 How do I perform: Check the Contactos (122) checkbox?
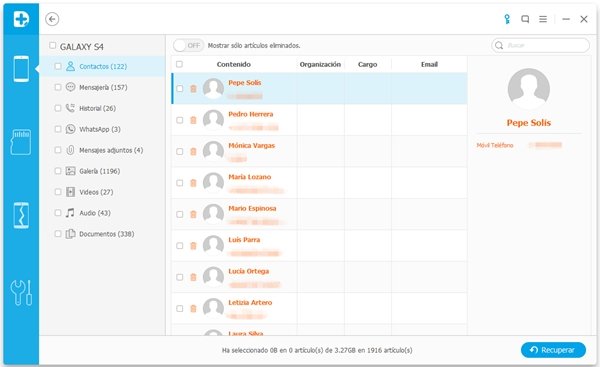(x=58, y=66)
